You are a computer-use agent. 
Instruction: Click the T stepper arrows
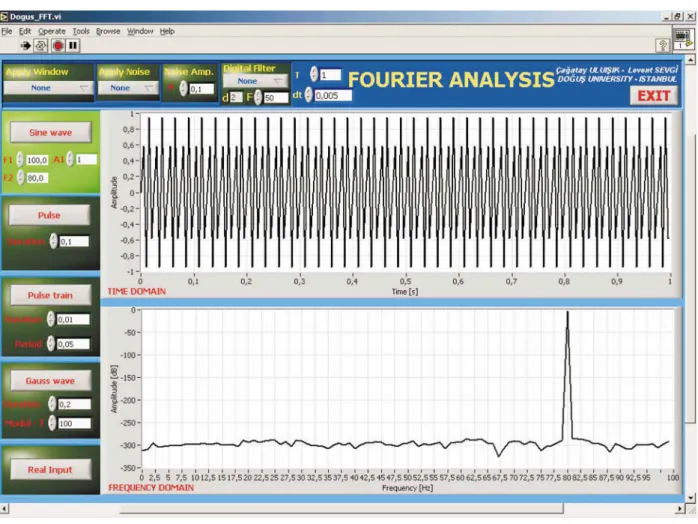pyautogui.click(x=314, y=74)
